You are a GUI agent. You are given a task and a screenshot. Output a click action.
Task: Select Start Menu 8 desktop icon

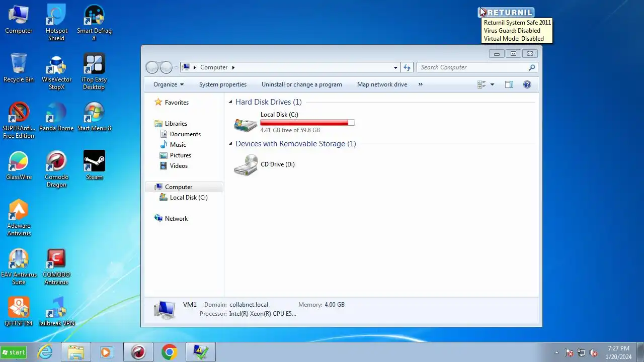(x=94, y=117)
